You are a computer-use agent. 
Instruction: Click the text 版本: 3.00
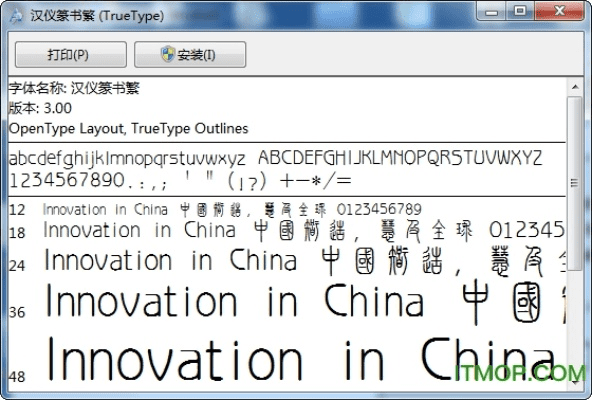pos(40,108)
